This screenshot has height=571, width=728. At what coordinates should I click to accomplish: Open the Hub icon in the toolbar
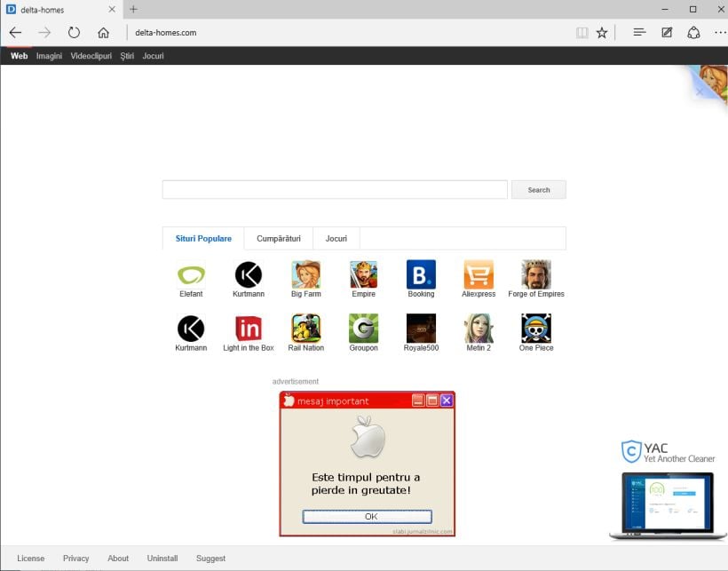click(x=639, y=32)
